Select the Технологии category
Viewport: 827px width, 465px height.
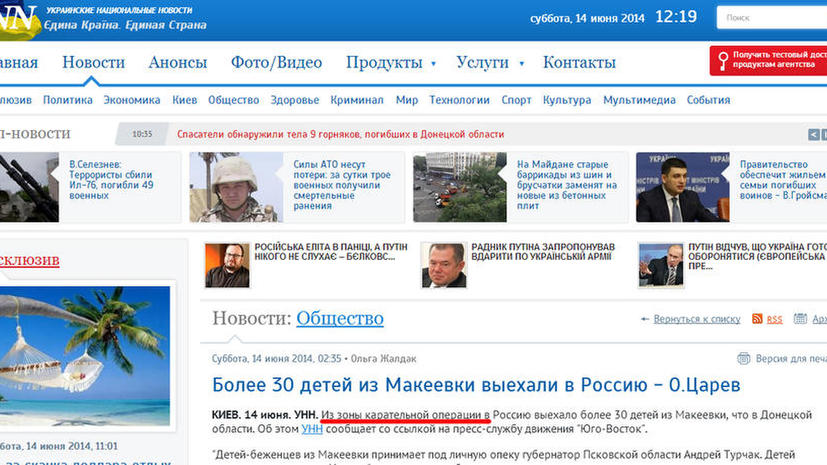(459, 100)
